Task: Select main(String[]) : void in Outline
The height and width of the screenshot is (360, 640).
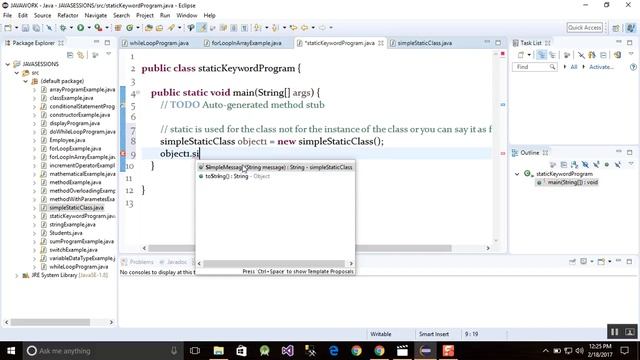Action: [567, 182]
